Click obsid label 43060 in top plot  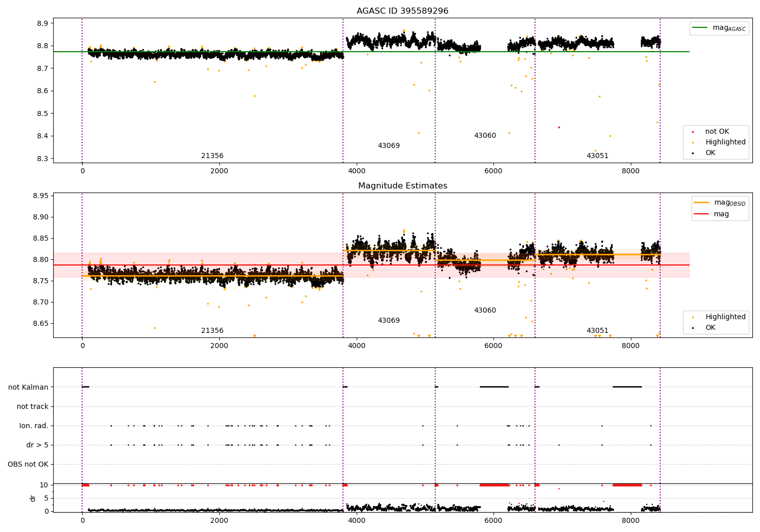point(485,136)
